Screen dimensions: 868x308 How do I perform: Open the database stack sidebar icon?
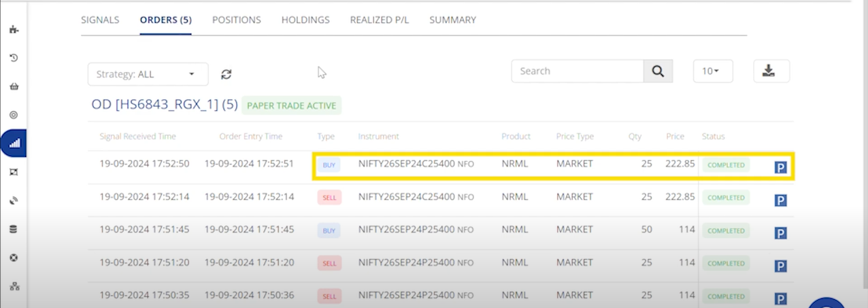click(x=14, y=229)
